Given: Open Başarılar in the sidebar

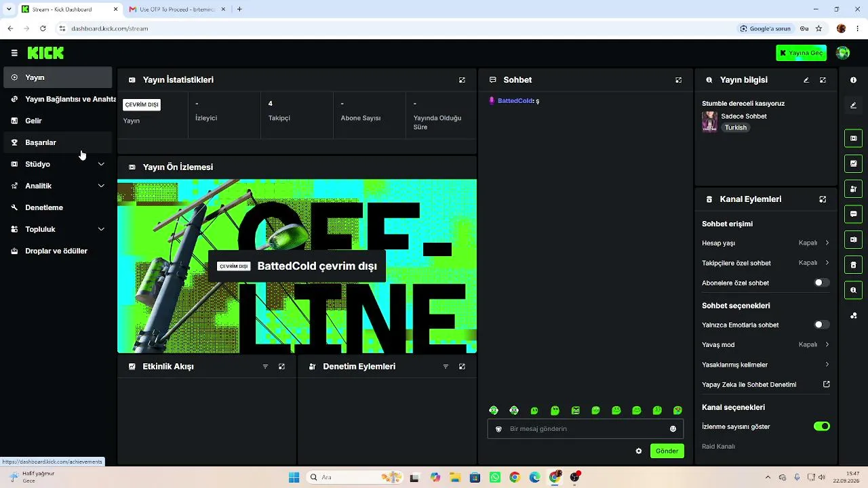Looking at the screenshot, I should (58, 142).
